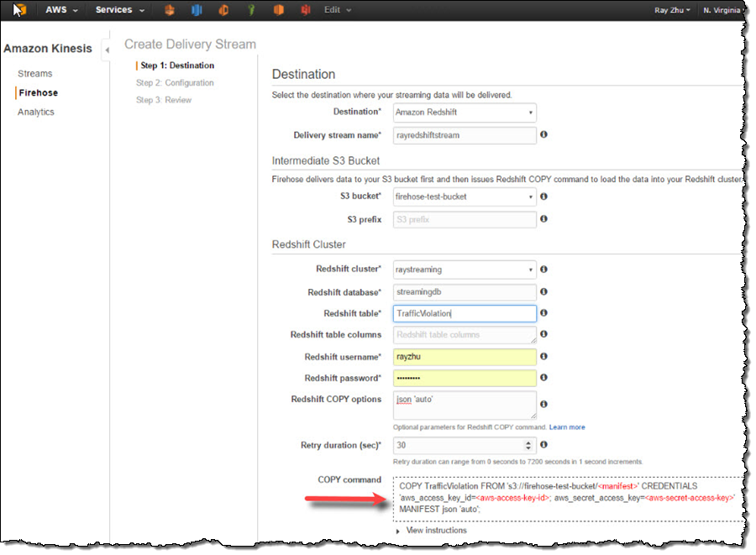Viewport: 756px width, 555px height.
Task: Click the Retry duration stepper arrows
Action: [x=530, y=445]
